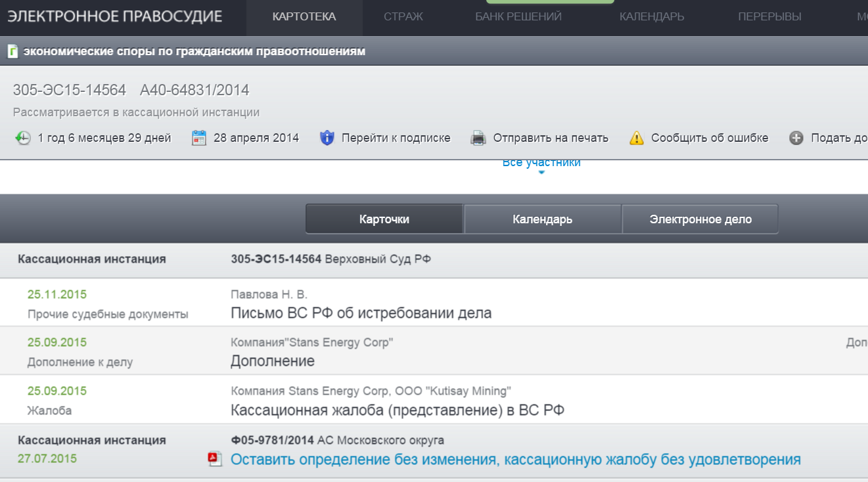Open the Страж menu item

403,17
